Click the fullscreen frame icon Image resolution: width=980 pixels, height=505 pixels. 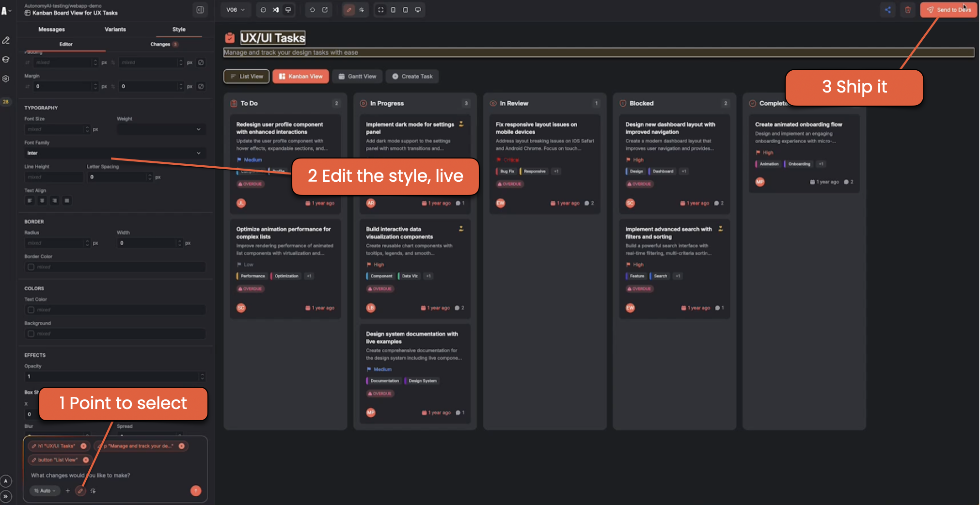click(381, 10)
